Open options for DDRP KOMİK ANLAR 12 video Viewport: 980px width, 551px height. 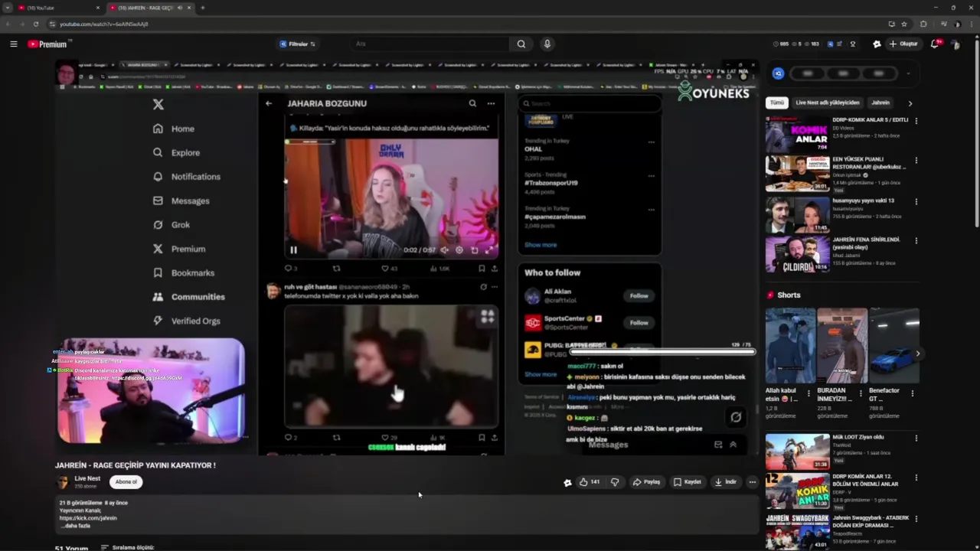click(x=916, y=480)
